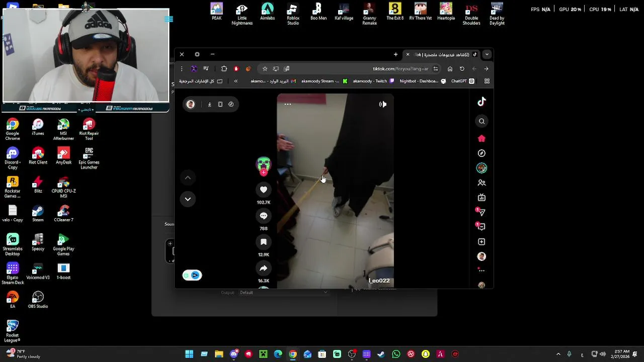Open Aimlabs desktop shortcut
The image size is (644, 362).
267,12
